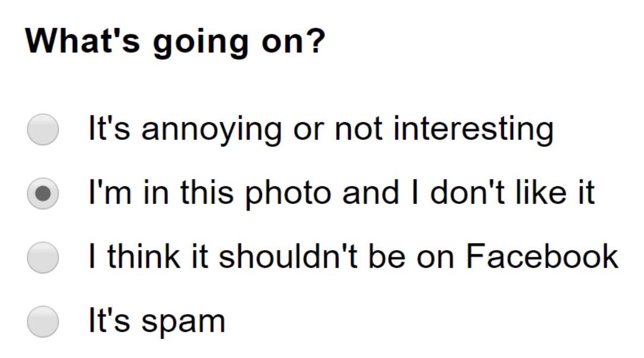Click the word "photo" in the selected option
The image size is (644, 358).
288,194
